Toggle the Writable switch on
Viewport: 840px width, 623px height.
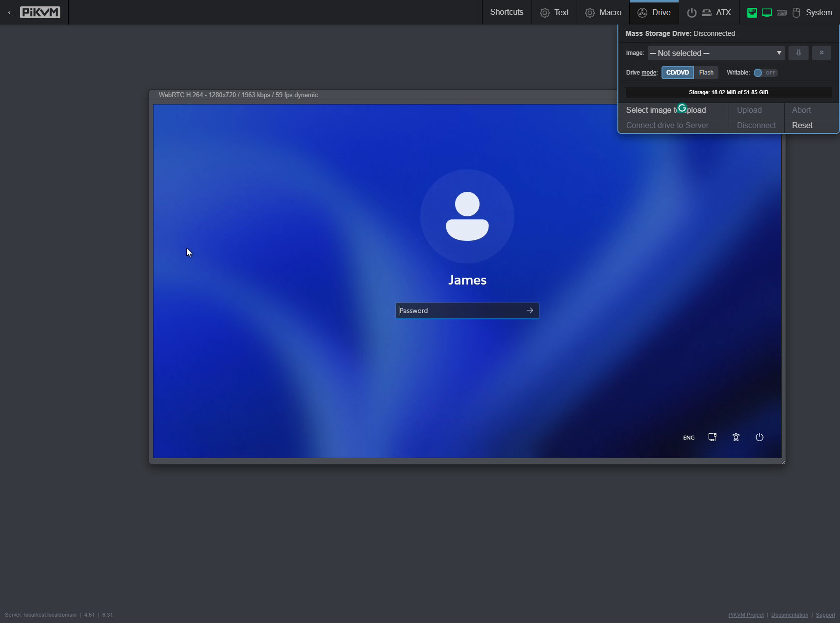click(x=765, y=73)
